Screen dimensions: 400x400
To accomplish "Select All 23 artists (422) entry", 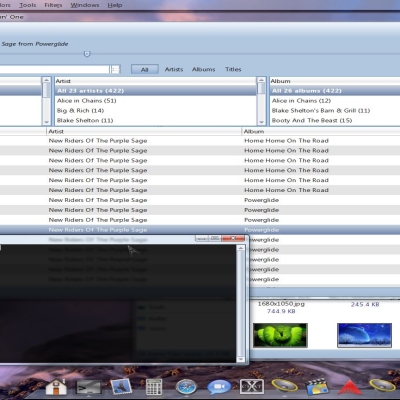I will 155,91.
